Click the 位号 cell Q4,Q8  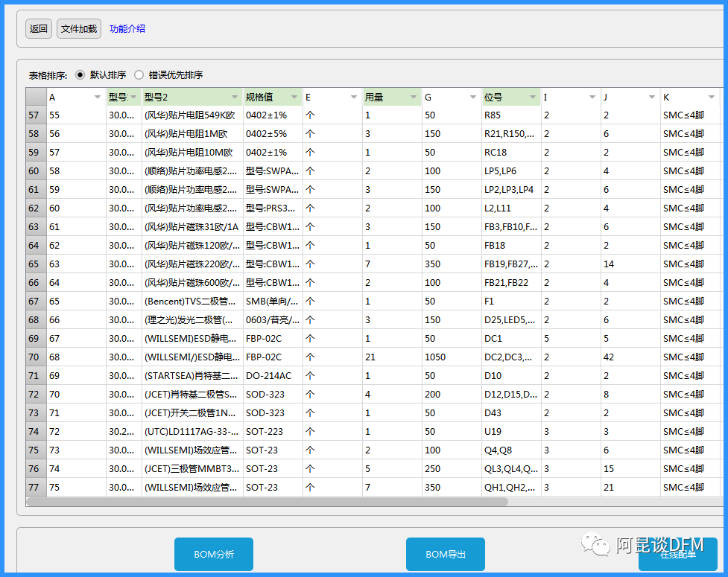tap(511, 450)
